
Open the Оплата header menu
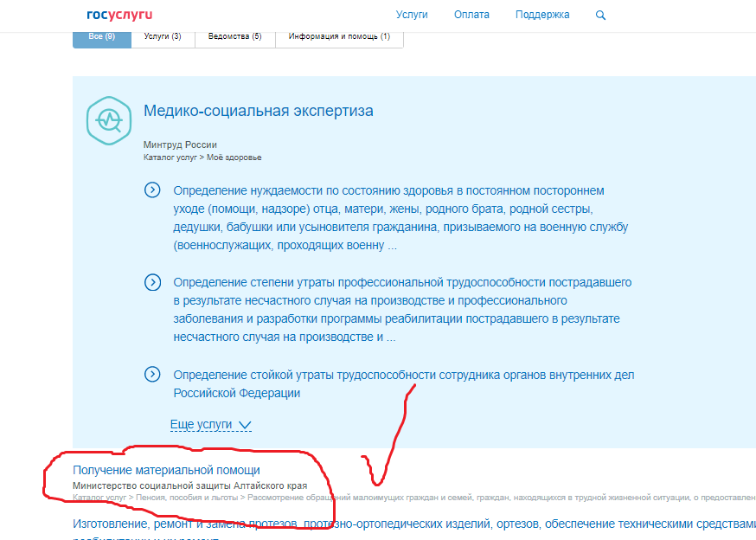click(x=471, y=15)
